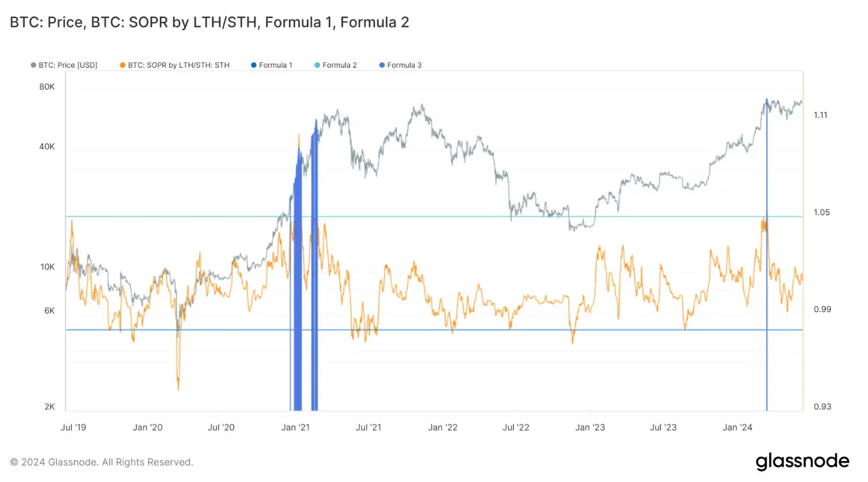The image size is (868, 482).
Task: Click the Jan '21 x-axis label
Action: (295, 428)
